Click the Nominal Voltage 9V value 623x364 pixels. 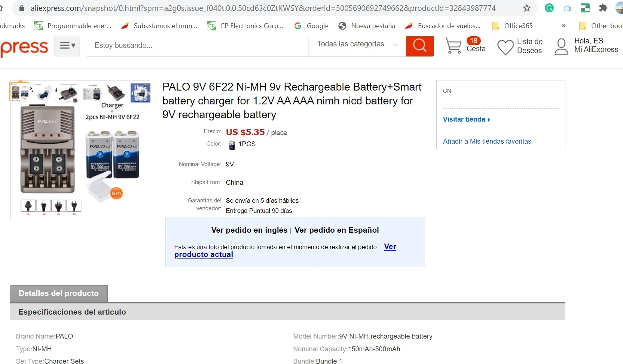pyautogui.click(x=230, y=164)
